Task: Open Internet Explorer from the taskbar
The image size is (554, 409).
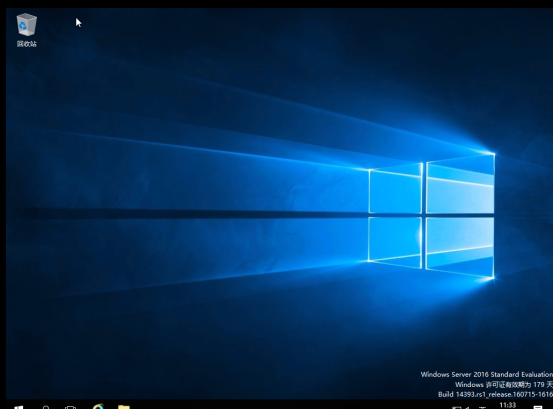Action: click(x=98, y=406)
